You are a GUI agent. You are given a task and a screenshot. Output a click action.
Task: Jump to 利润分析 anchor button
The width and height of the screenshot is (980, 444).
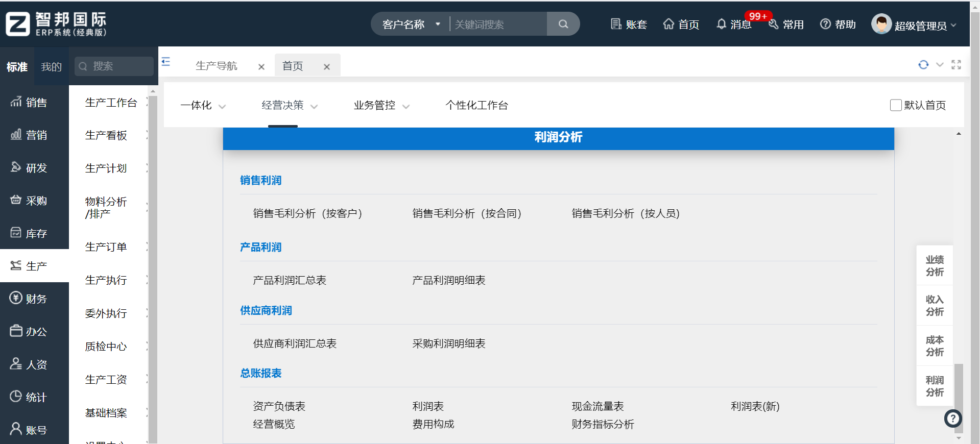[935, 386]
